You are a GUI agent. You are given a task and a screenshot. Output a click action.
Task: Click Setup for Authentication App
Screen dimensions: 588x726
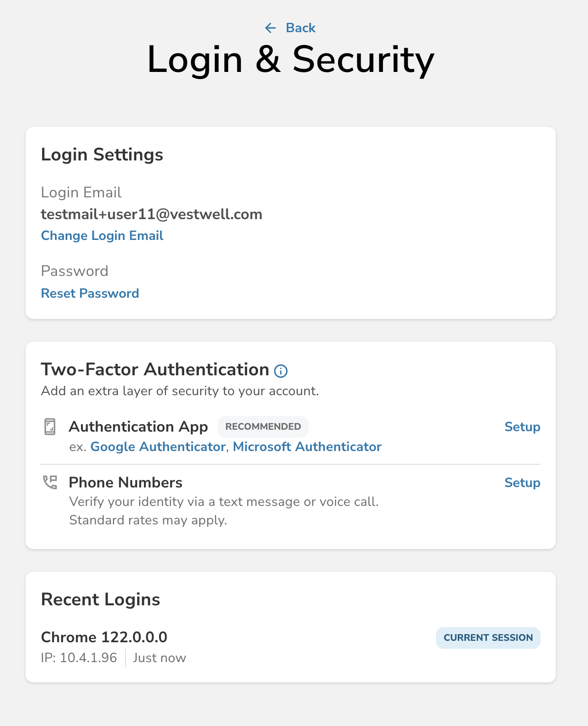(x=522, y=427)
